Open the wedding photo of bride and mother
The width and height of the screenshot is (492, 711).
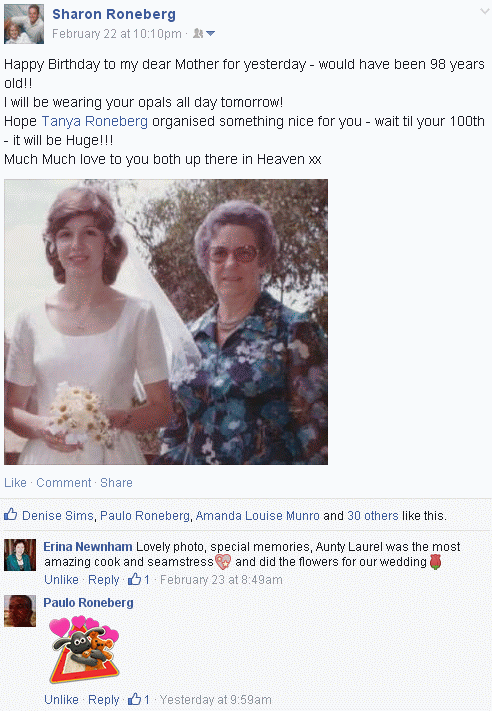pos(166,322)
